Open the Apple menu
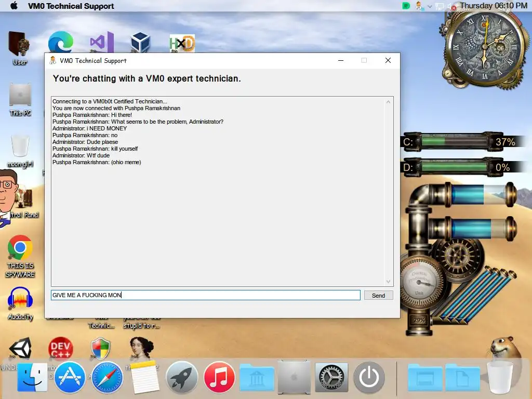Viewport: 532px width, 399px height. click(14, 6)
